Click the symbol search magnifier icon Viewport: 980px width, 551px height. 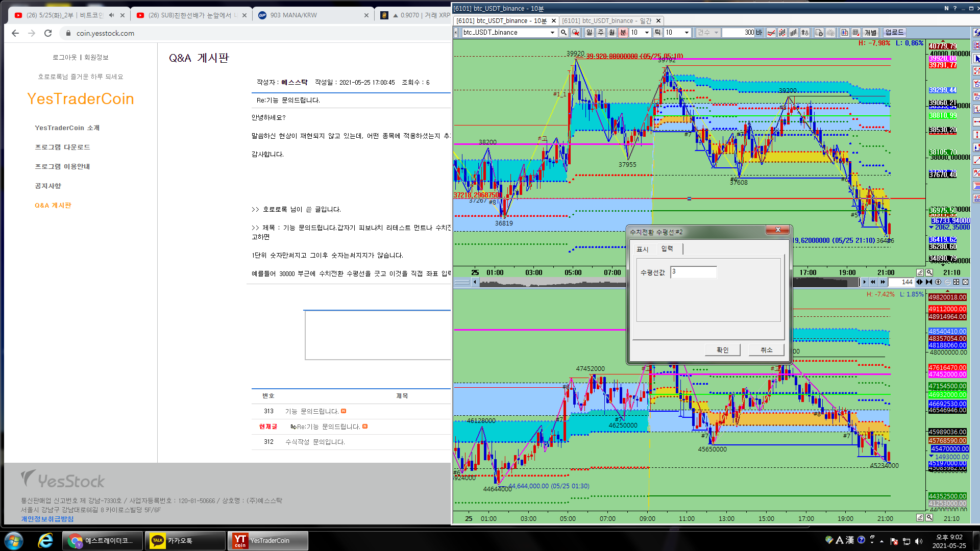coord(563,33)
